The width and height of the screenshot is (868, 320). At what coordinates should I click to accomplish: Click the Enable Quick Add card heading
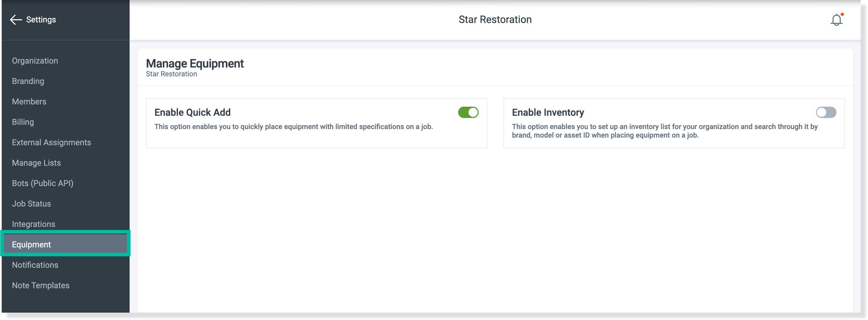click(x=192, y=112)
